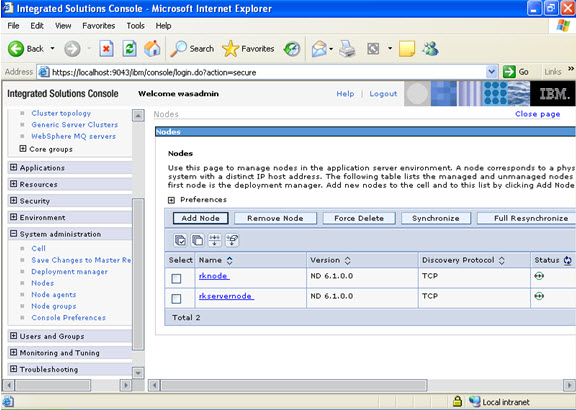
Task: Expand the Resources section
Action: pos(14,184)
